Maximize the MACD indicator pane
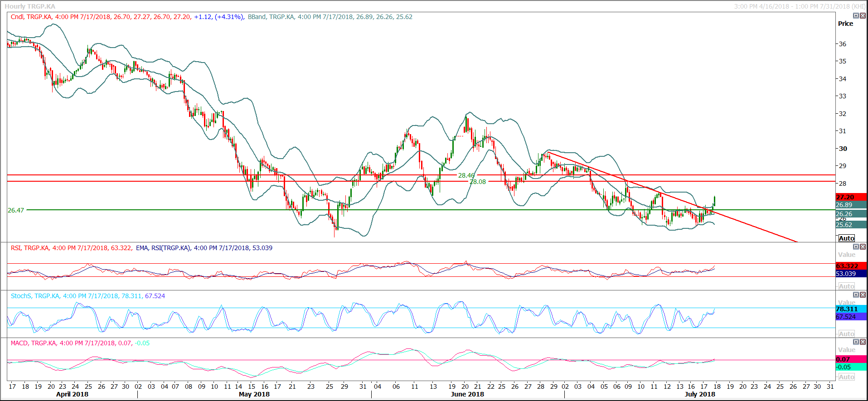 click(x=856, y=342)
